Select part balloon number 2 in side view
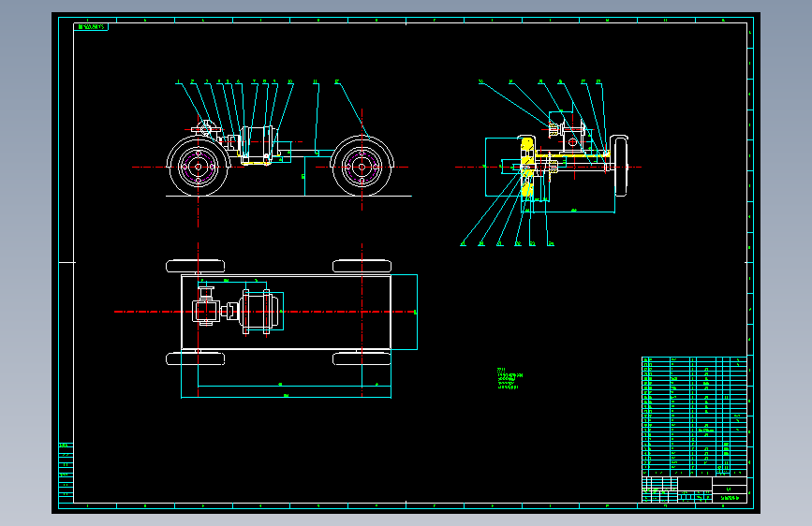Image resolution: width=812 pixels, height=526 pixels. (193, 81)
